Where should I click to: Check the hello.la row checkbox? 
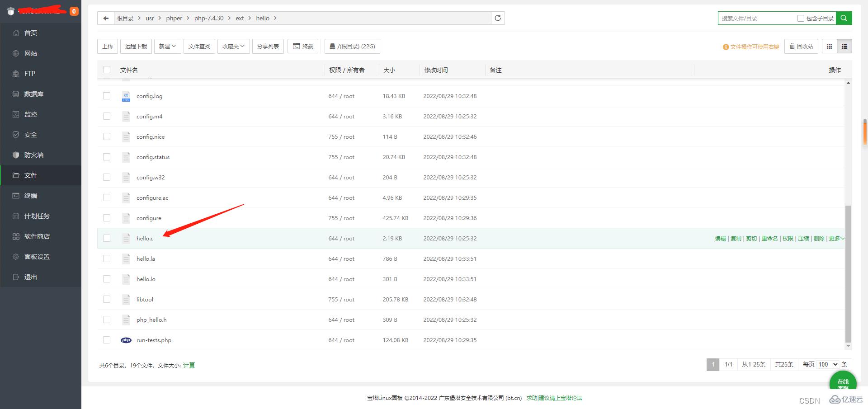tap(107, 259)
